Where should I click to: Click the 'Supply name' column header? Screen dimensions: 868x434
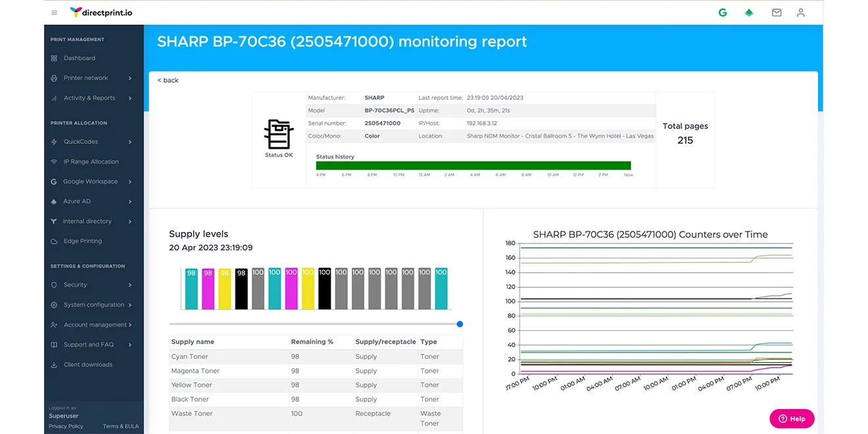[x=193, y=342]
